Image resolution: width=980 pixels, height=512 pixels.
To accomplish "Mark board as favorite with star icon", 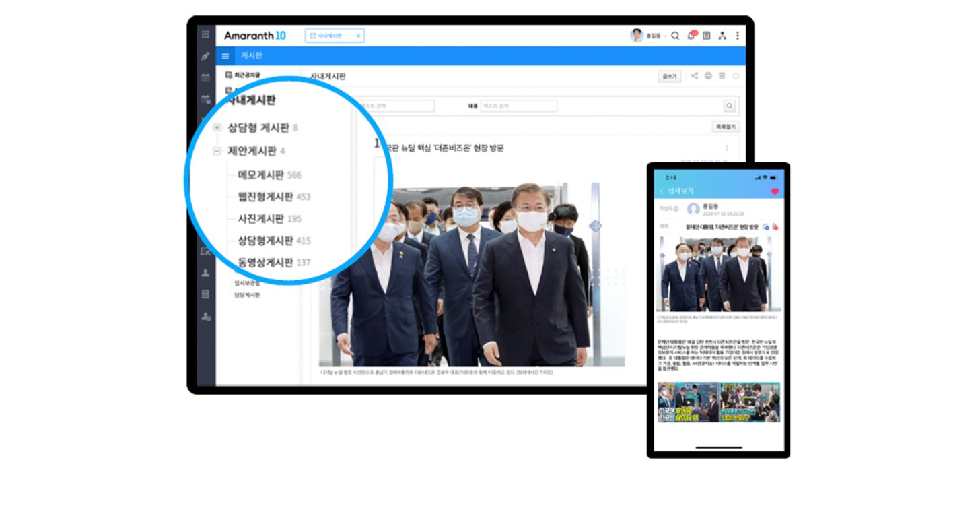I will (x=736, y=76).
